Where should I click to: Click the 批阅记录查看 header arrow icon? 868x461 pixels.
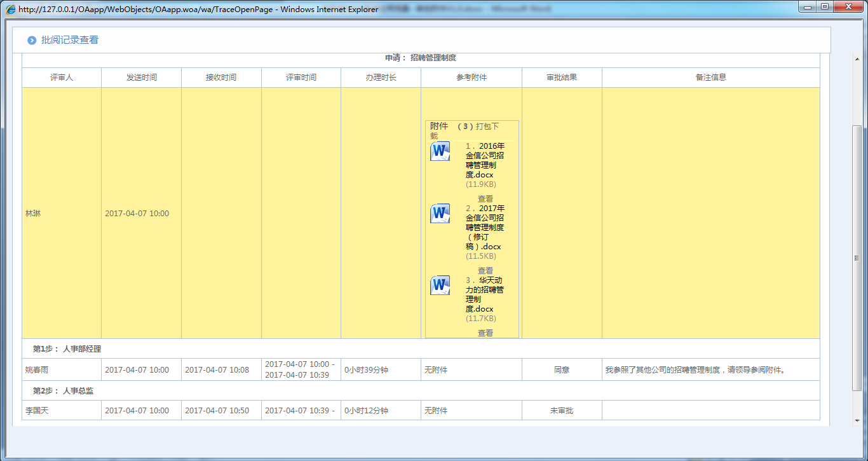click(x=32, y=41)
